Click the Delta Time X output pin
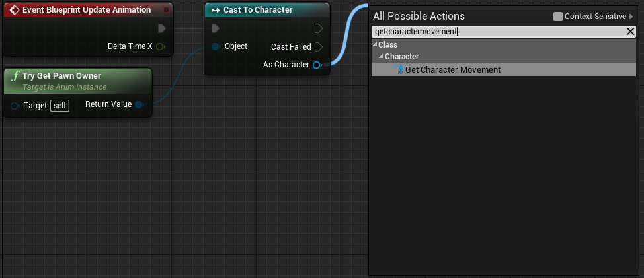Image resolution: width=644 pixels, height=278 pixels. click(x=161, y=46)
